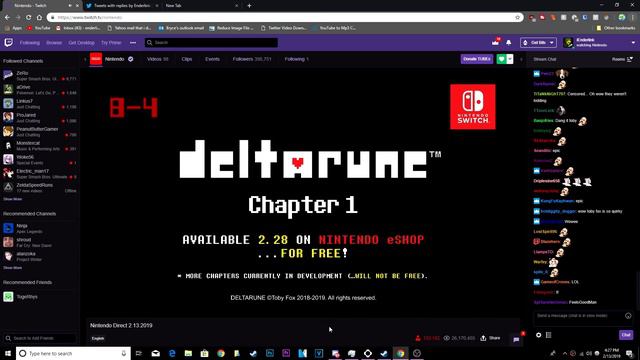
Task: Open the Nintendo channel Videos tab
Action: [x=158, y=59]
